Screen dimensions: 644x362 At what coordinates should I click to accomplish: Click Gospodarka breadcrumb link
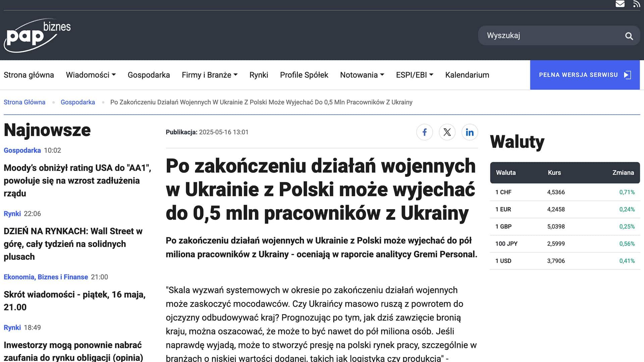[78, 102]
